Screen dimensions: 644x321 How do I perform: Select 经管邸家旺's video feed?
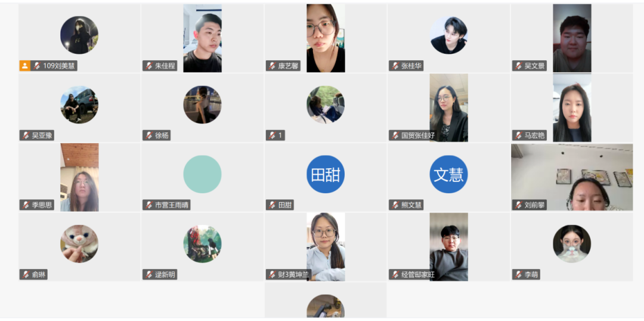click(448, 246)
